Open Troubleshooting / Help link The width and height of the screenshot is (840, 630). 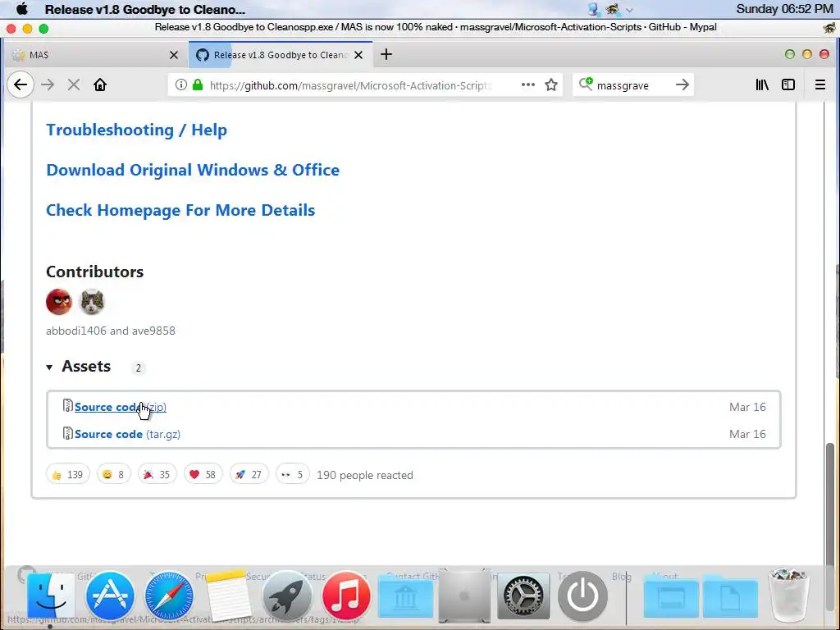tap(137, 130)
